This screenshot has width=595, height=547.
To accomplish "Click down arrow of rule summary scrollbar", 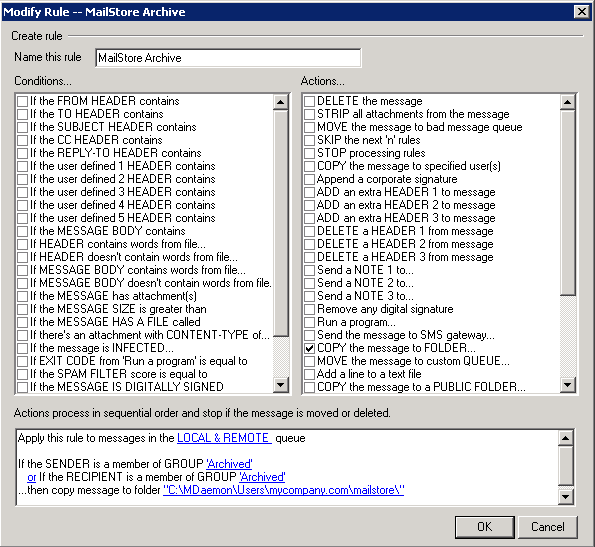I will (x=565, y=497).
